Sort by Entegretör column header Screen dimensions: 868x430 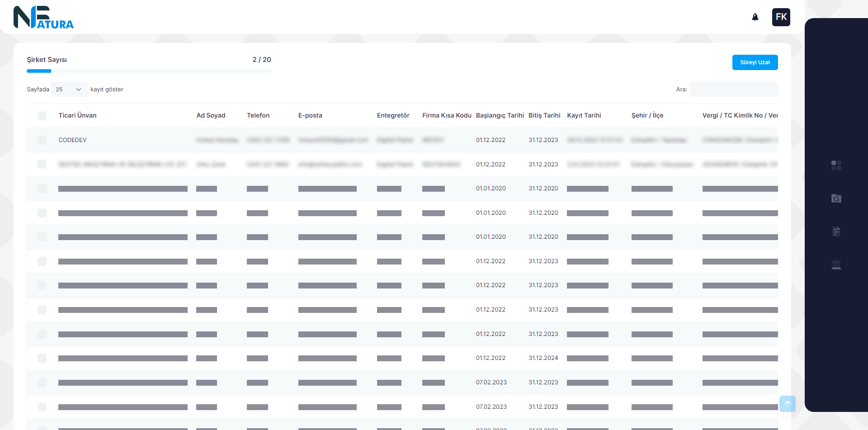(393, 116)
